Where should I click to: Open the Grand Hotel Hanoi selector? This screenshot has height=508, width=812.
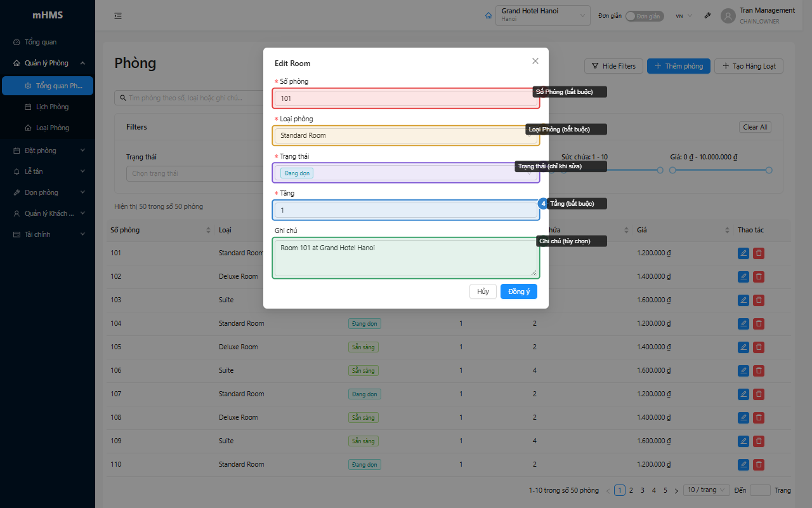(x=543, y=15)
